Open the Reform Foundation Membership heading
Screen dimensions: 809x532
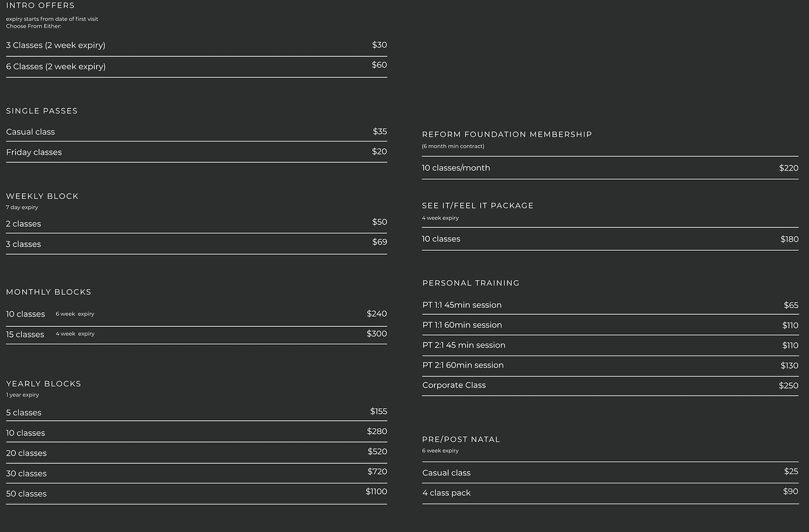(507, 134)
